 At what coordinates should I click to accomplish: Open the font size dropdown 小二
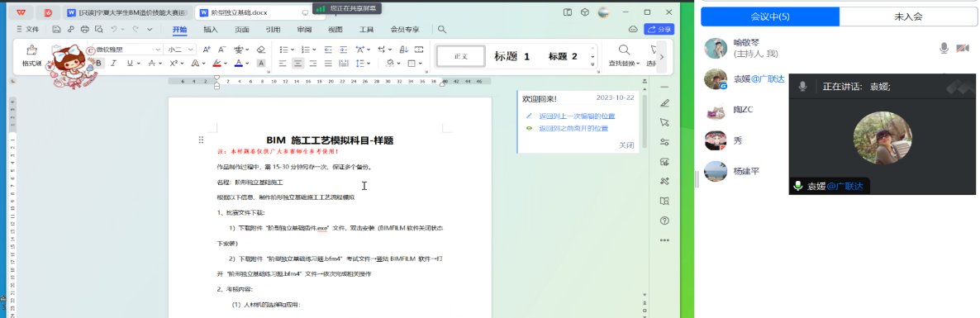(x=191, y=50)
